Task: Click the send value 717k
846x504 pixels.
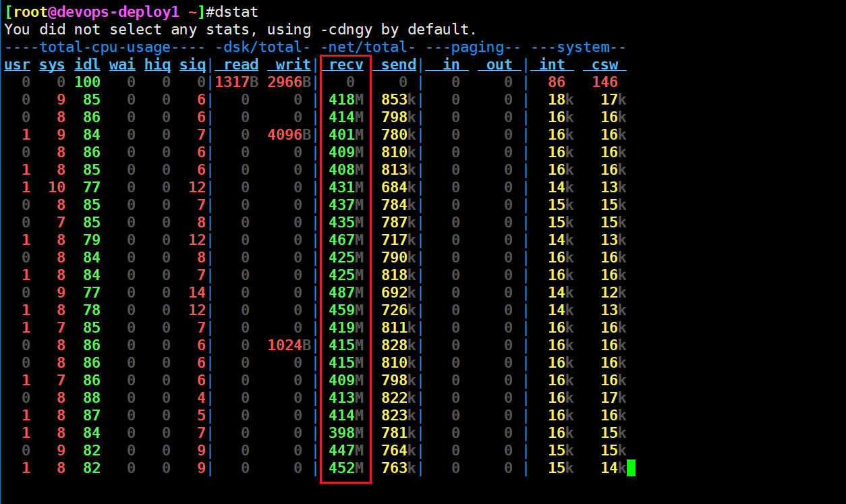Action: click(x=399, y=240)
